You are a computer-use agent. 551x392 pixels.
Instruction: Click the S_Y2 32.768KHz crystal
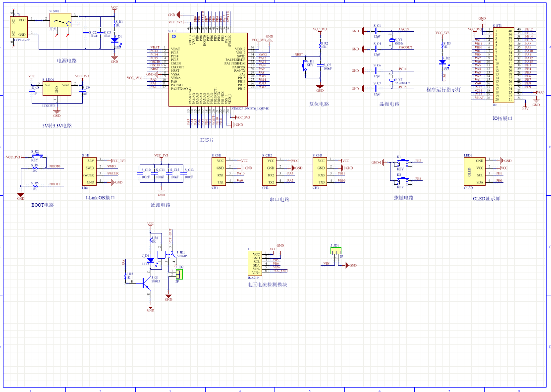[x=392, y=80]
